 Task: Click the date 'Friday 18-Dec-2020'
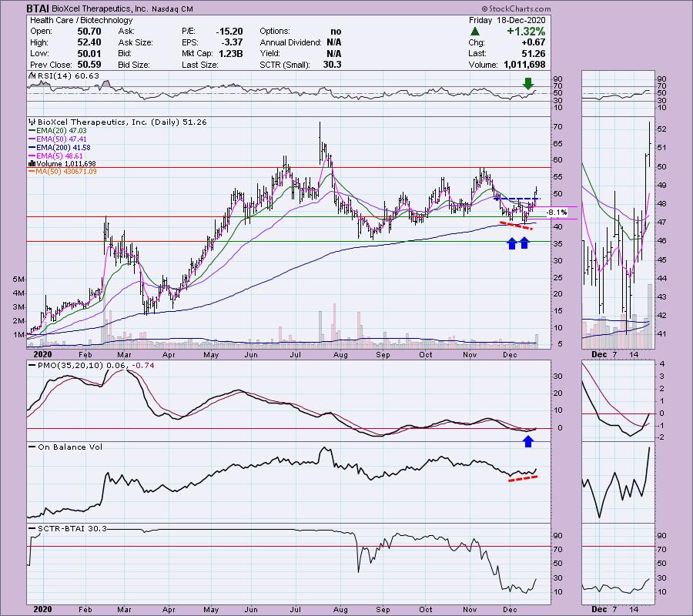point(507,20)
